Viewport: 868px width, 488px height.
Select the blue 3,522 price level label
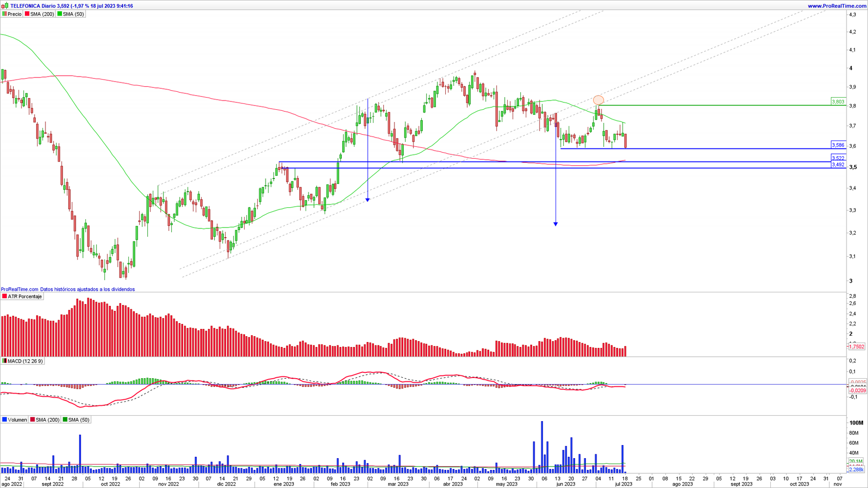tap(838, 158)
